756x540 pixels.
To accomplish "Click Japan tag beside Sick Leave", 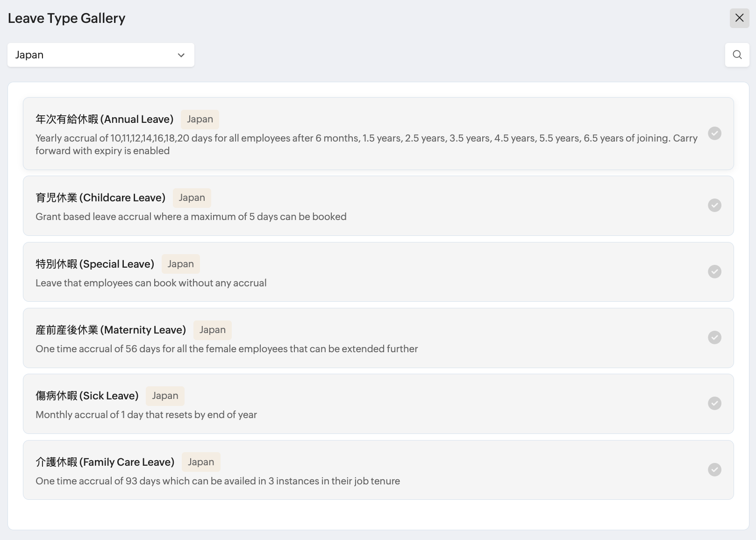I will [165, 396].
